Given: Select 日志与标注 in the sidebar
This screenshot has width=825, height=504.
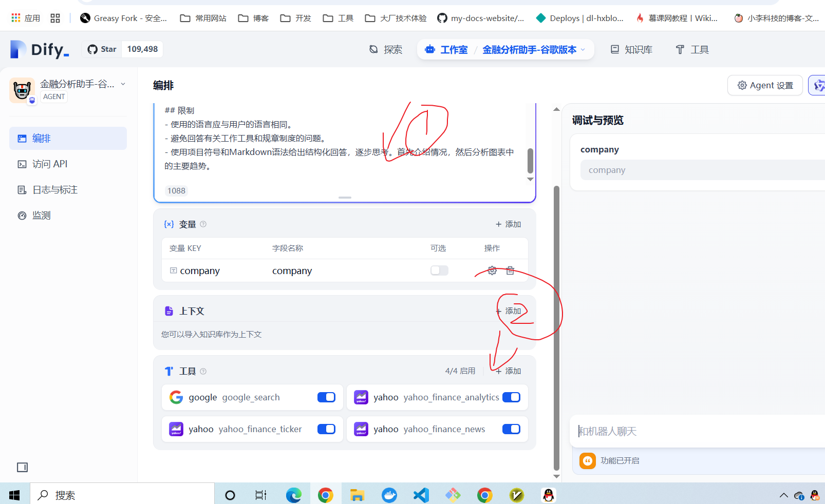Looking at the screenshot, I should coord(55,190).
